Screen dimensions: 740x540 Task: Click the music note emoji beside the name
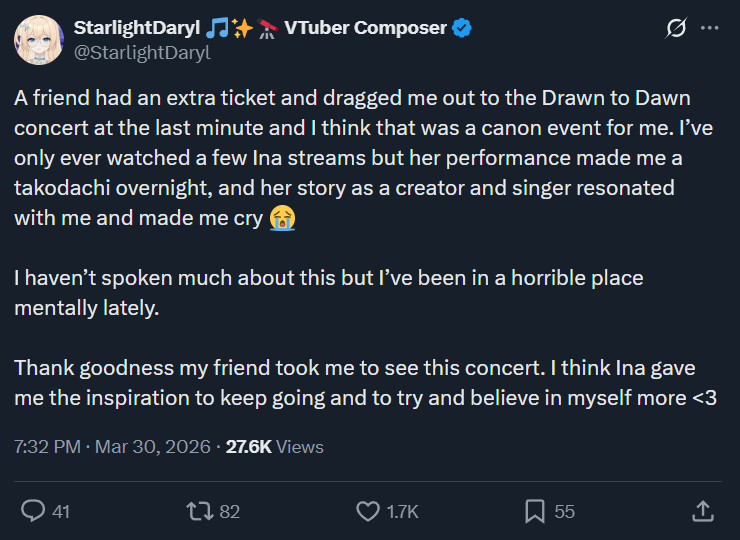pyautogui.click(x=216, y=28)
